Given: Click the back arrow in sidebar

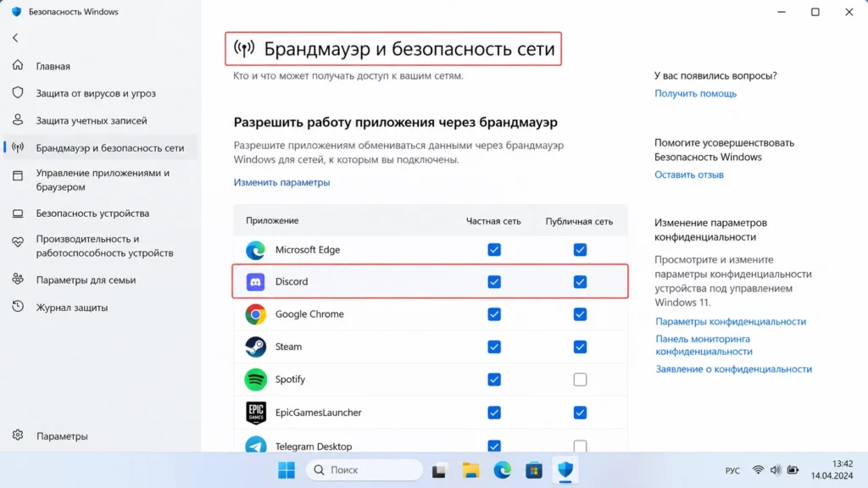Looking at the screenshot, I should (x=15, y=37).
